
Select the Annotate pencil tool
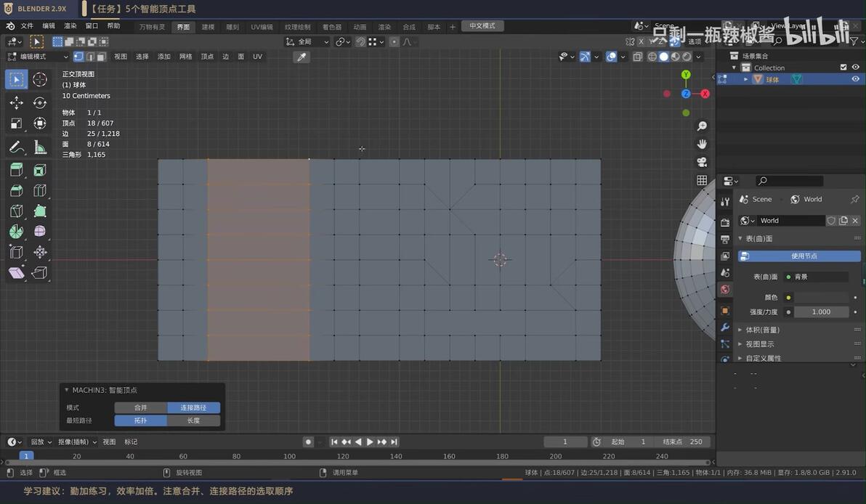[x=16, y=147]
